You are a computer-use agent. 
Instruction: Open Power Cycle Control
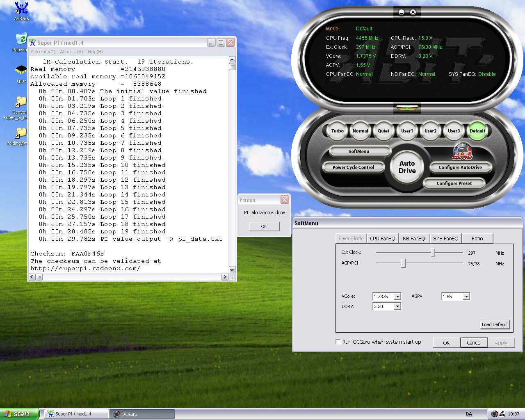pyautogui.click(x=353, y=167)
